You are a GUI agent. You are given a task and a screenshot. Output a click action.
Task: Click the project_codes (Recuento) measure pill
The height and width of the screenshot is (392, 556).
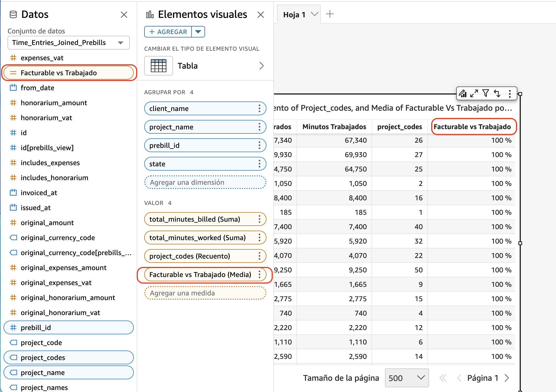(205, 256)
